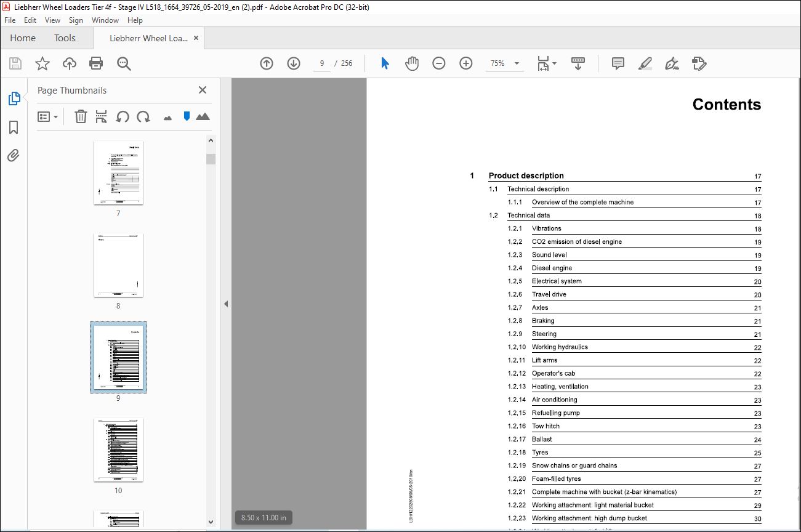
Task: Open the Help menu
Action: pos(135,20)
